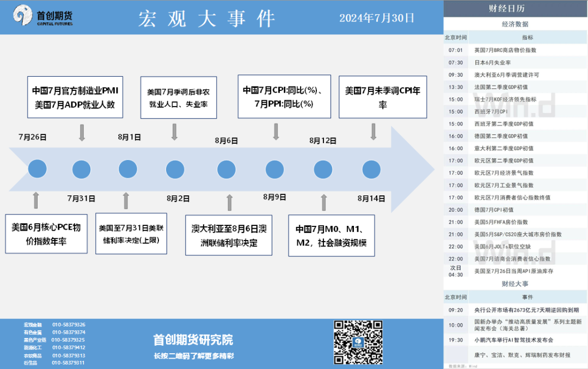
Task: Click the 宏观金融 phone number 010-58379326
Action: (x=69, y=325)
